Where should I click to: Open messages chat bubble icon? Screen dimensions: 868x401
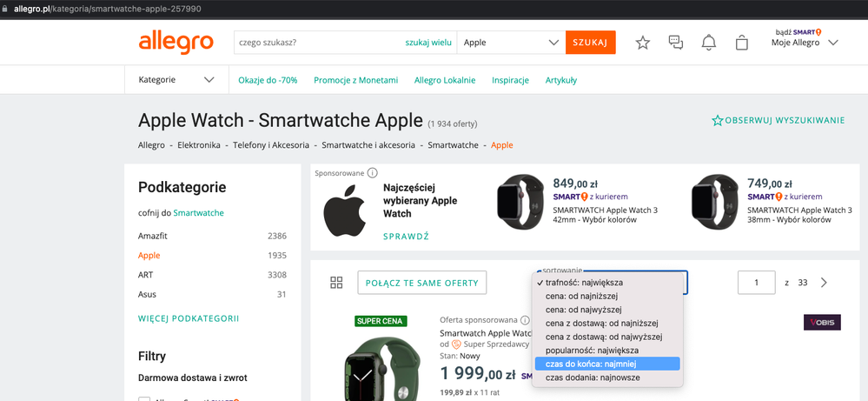click(x=676, y=43)
